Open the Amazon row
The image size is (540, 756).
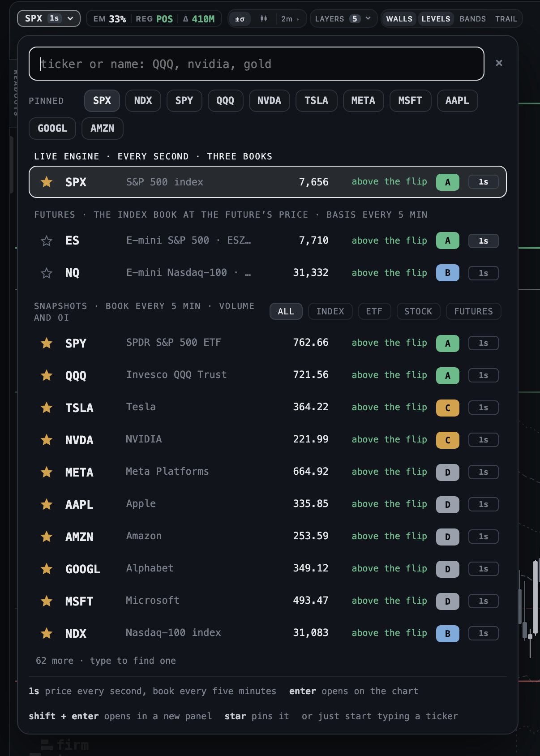[x=268, y=537]
